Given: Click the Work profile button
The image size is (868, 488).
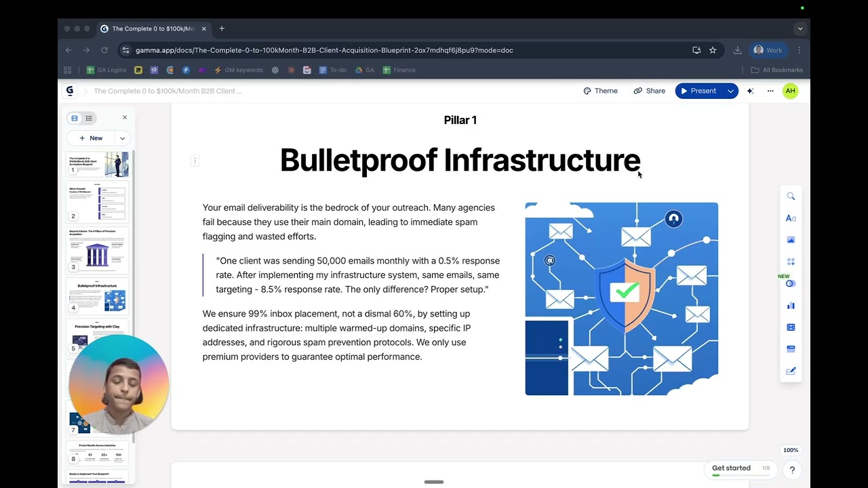Looking at the screenshot, I should (x=768, y=50).
